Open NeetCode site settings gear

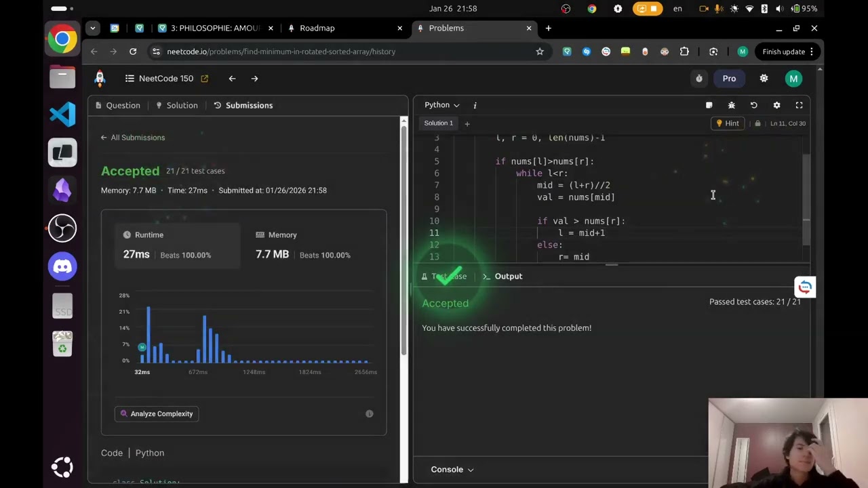764,79
